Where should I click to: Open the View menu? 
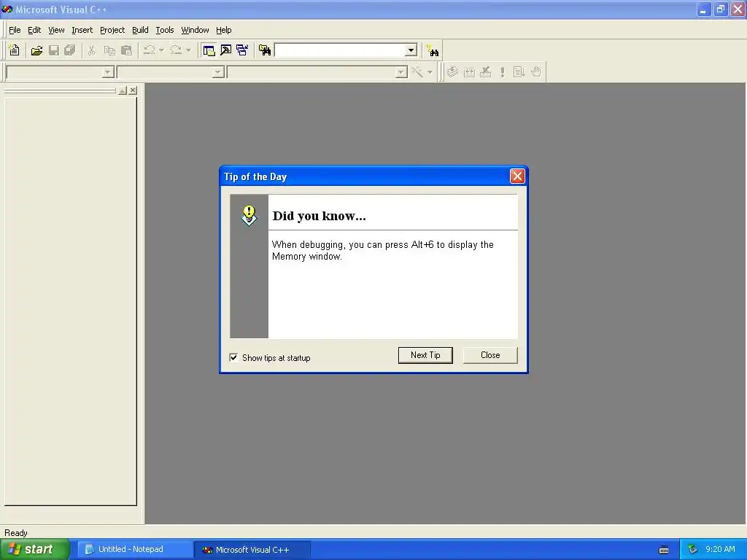56,30
